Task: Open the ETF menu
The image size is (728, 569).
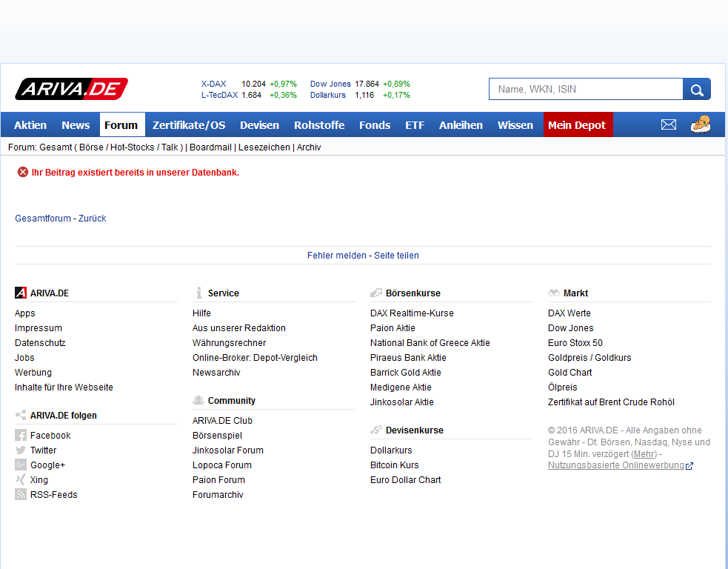Action: click(415, 125)
